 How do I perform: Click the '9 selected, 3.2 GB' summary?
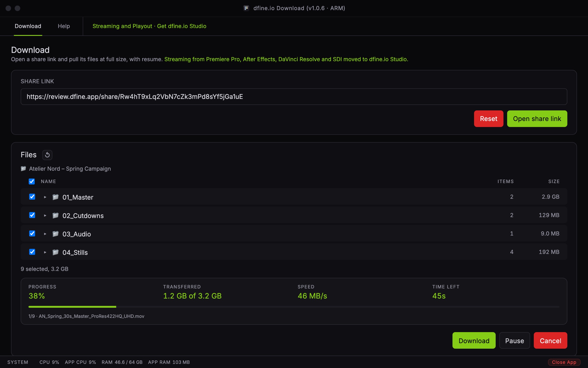pyautogui.click(x=45, y=269)
